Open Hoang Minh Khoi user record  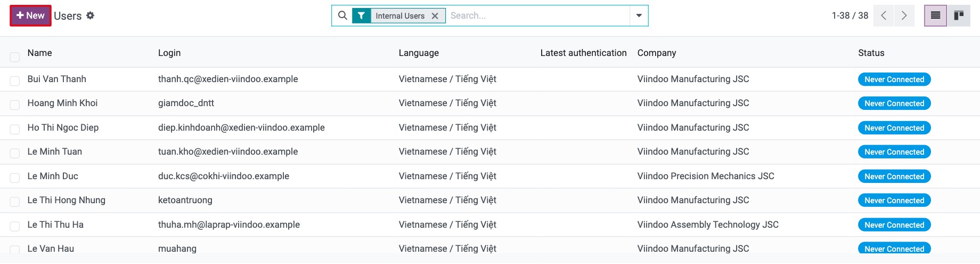[x=62, y=103]
